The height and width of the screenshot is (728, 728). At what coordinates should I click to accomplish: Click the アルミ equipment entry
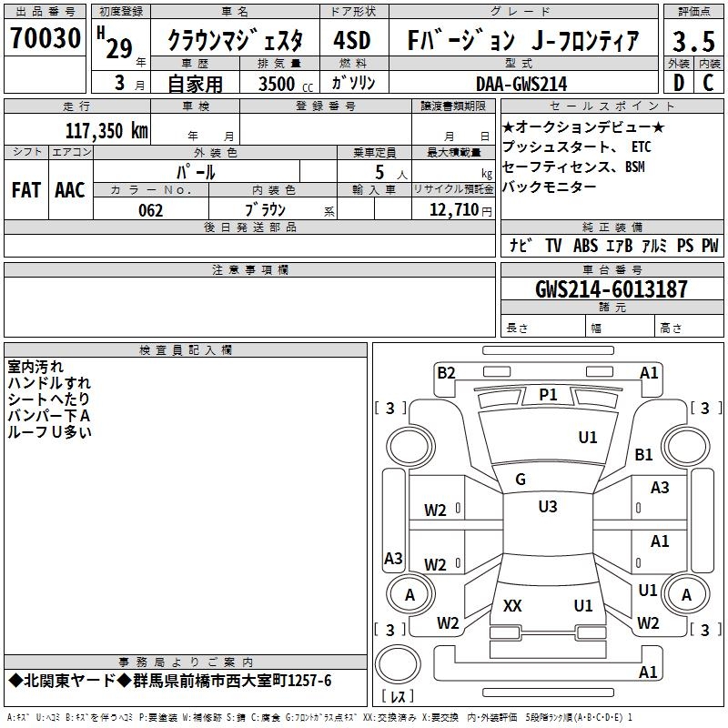[x=654, y=245]
